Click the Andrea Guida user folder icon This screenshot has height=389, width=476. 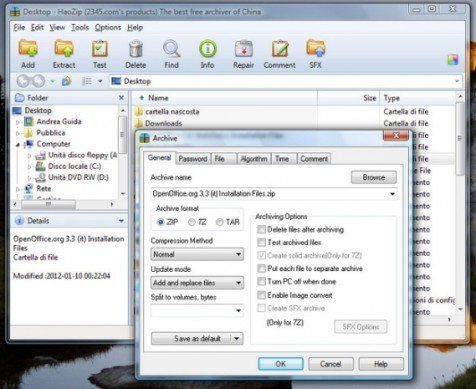click(29, 121)
